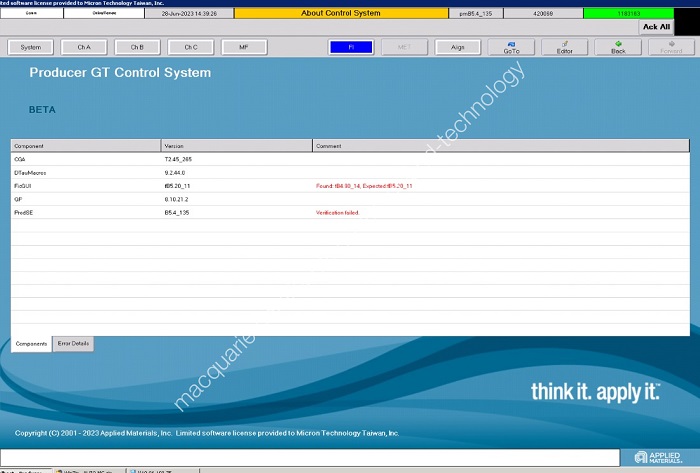Open the System screen

coord(31,47)
